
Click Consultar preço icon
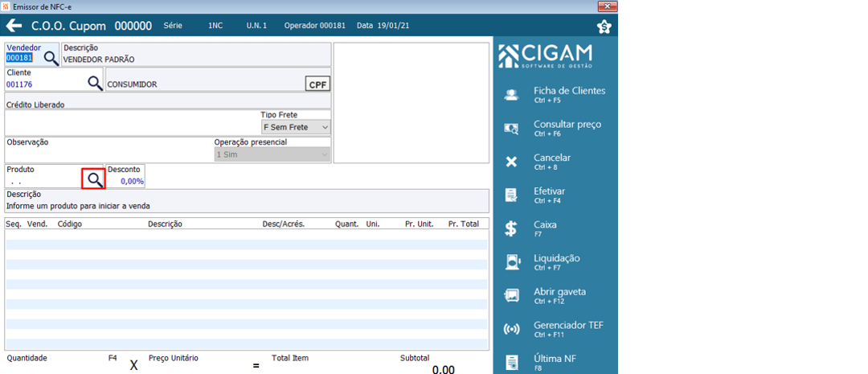pos(511,129)
